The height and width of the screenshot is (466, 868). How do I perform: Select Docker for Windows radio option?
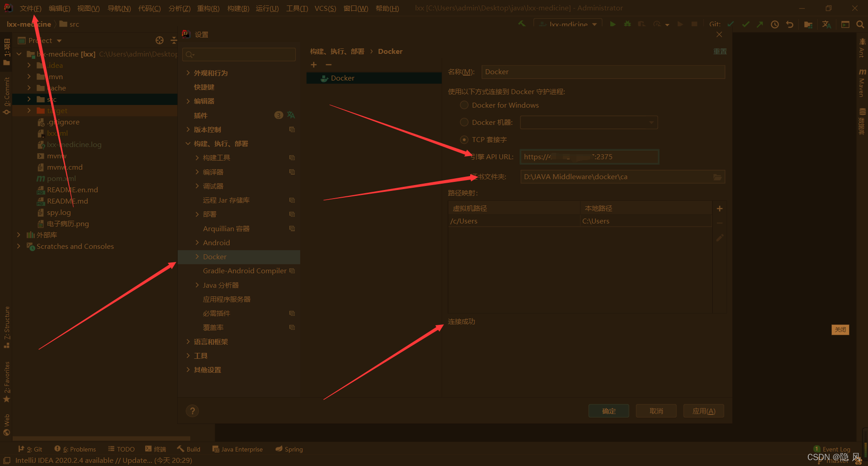464,105
